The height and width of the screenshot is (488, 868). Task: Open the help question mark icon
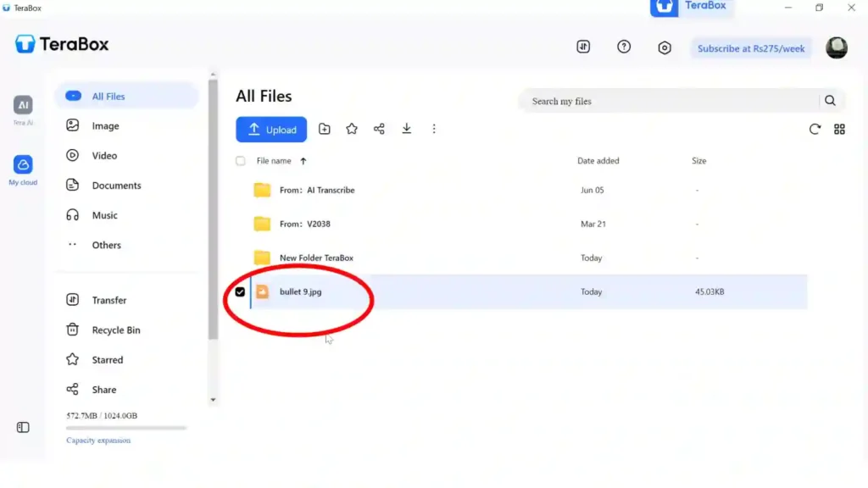[624, 47]
